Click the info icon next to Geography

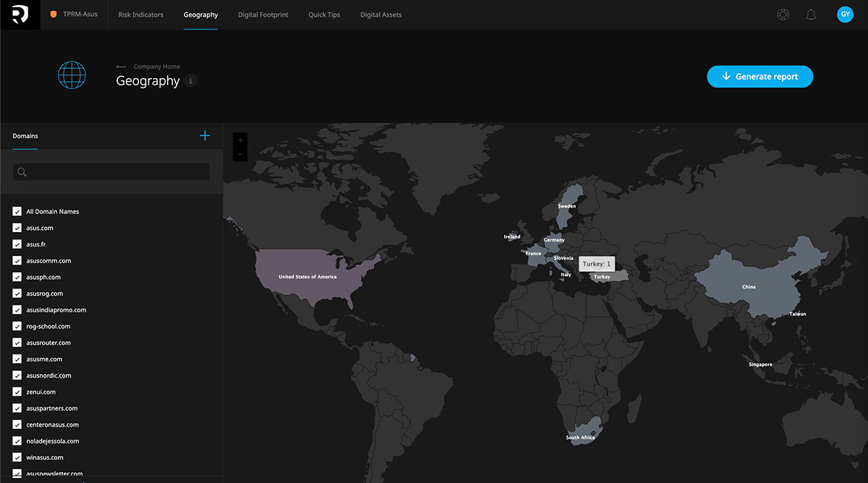tap(191, 81)
